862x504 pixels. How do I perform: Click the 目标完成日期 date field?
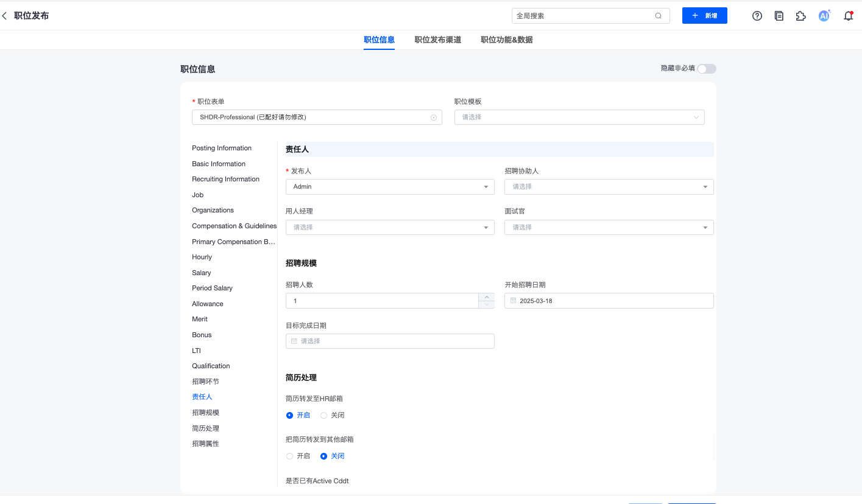pos(390,341)
